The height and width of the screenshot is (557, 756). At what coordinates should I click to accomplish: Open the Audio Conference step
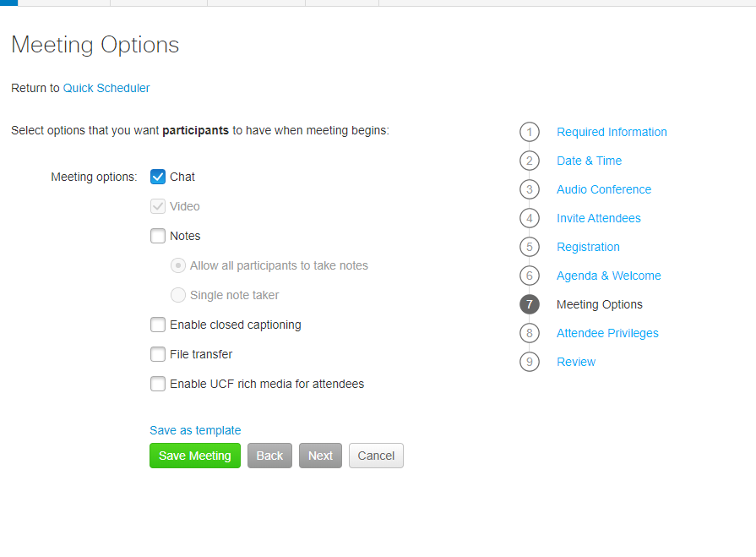[x=604, y=189]
